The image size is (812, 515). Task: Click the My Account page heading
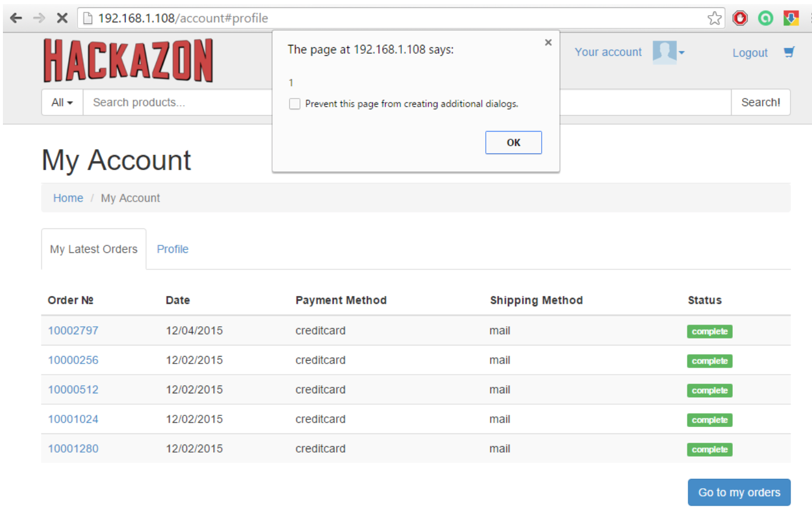[x=116, y=160]
